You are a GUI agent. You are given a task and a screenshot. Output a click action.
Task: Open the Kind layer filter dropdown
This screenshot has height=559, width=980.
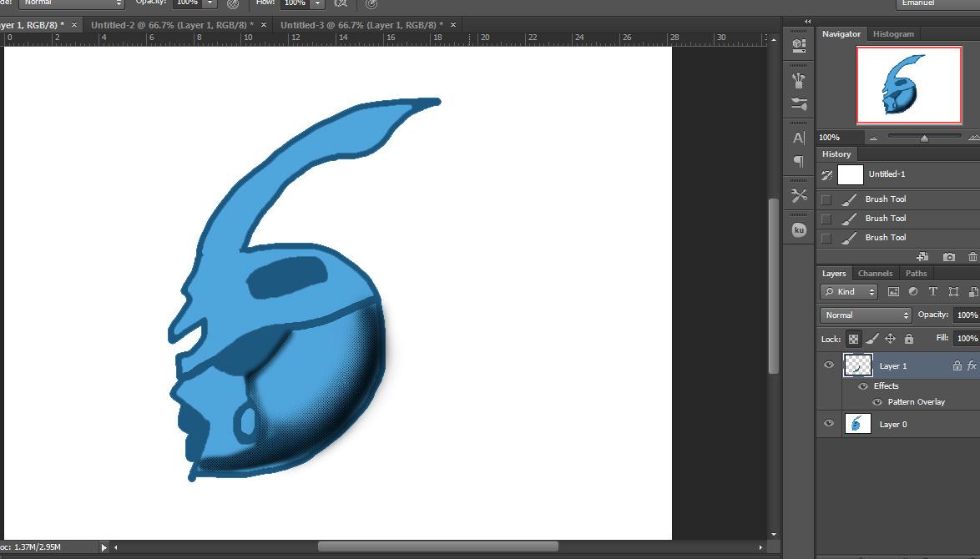point(849,292)
